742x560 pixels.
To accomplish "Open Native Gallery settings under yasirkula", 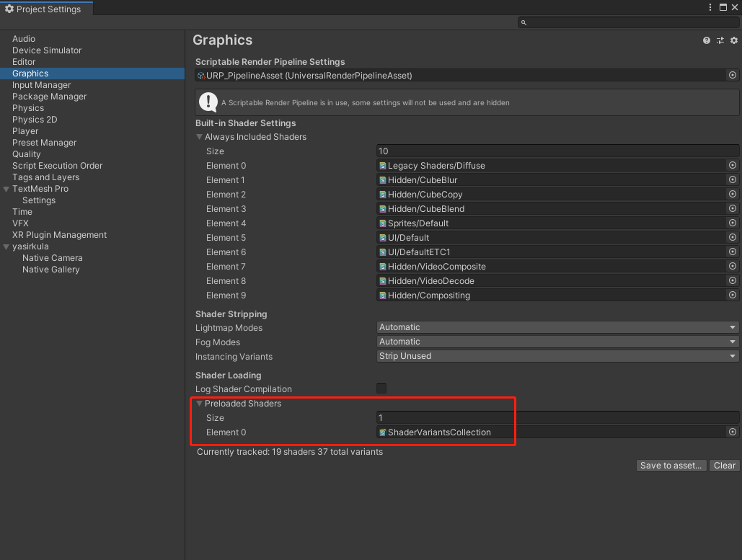I will click(x=50, y=270).
